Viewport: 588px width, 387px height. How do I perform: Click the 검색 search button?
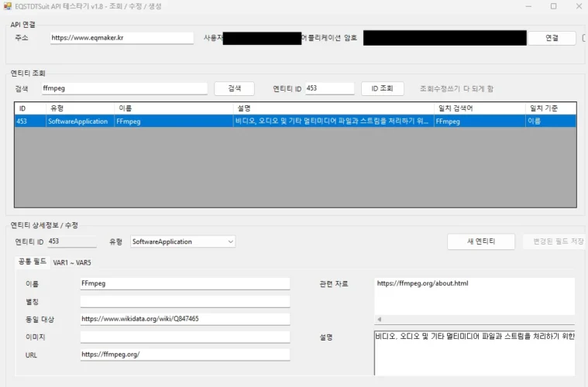pos(235,88)
